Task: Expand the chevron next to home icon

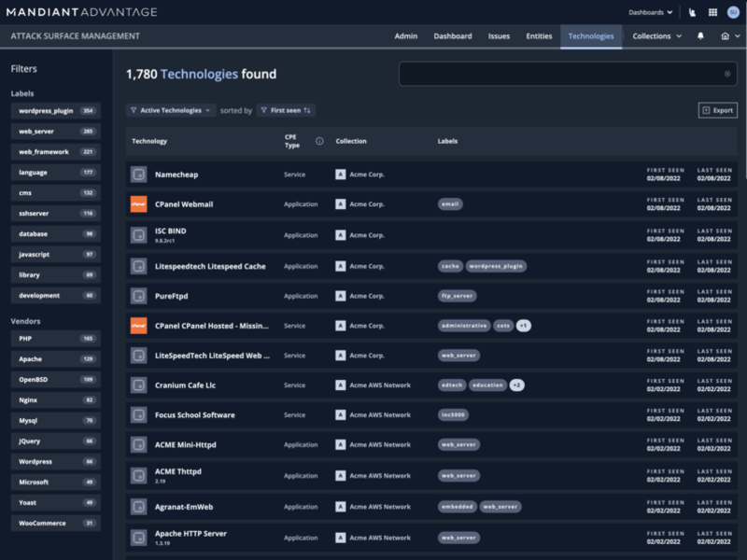Action: (737, 36)
